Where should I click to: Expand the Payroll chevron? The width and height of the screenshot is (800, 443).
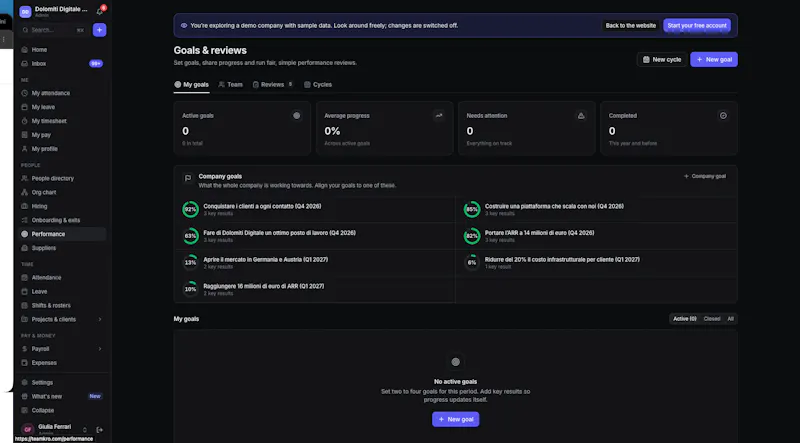[100, 349]
